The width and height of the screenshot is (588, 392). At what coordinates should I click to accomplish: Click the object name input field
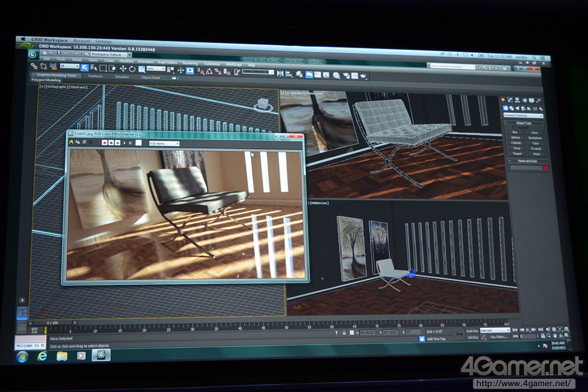[x=526, y=168]
